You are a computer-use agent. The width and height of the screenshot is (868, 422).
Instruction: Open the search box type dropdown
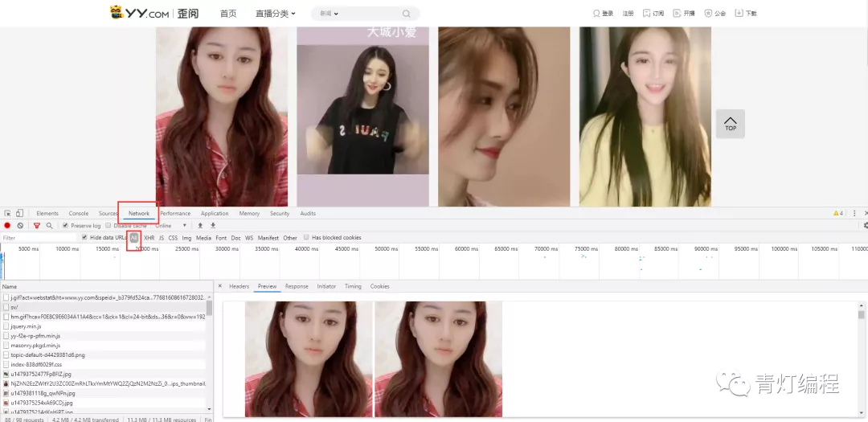coord(329,14)
